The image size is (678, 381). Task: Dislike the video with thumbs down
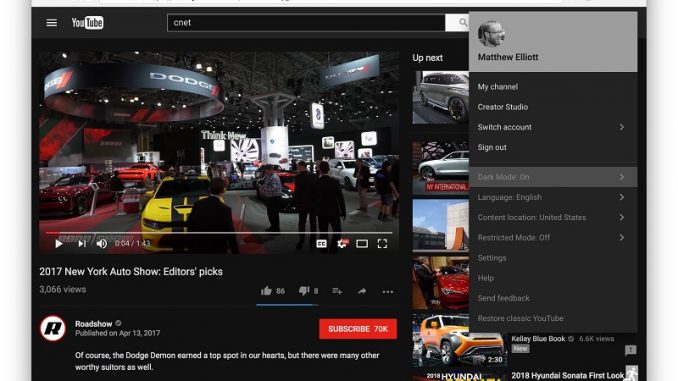click(x=304, y=291)
